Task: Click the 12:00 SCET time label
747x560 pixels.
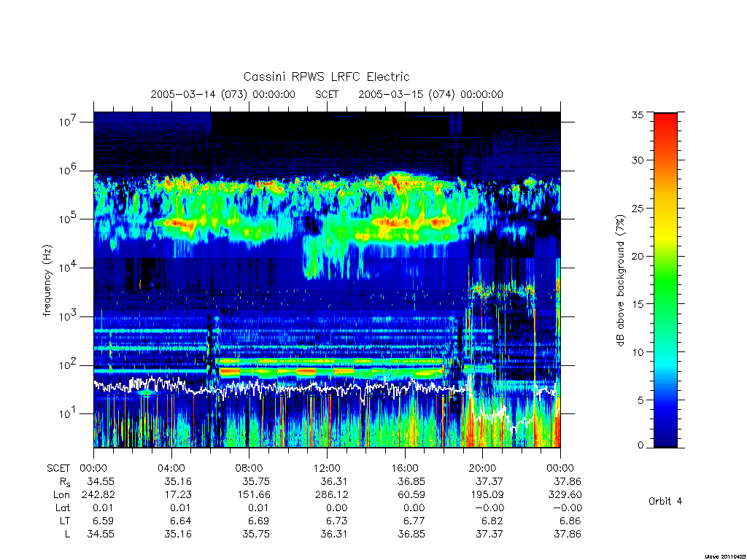Action: pos(327,468)
